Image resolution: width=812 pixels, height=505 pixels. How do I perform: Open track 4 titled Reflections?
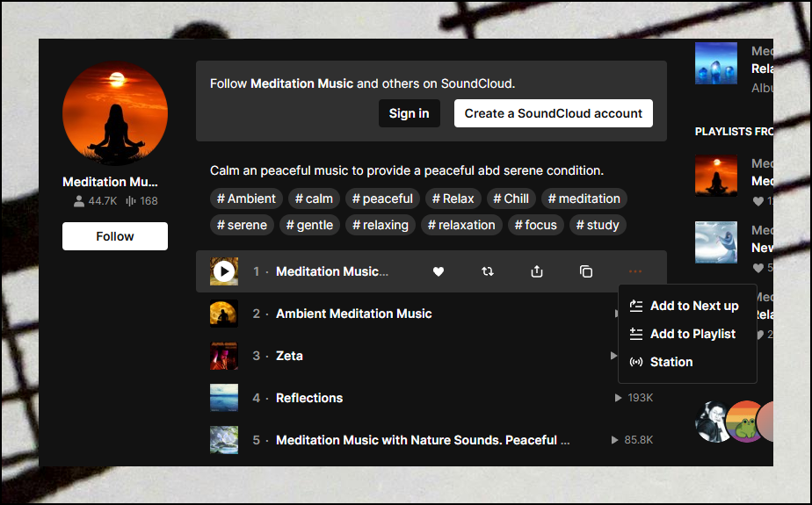309,398
